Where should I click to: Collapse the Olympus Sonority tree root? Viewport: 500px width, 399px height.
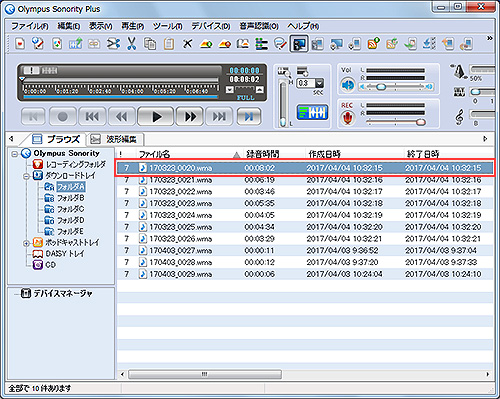(14, 154)
